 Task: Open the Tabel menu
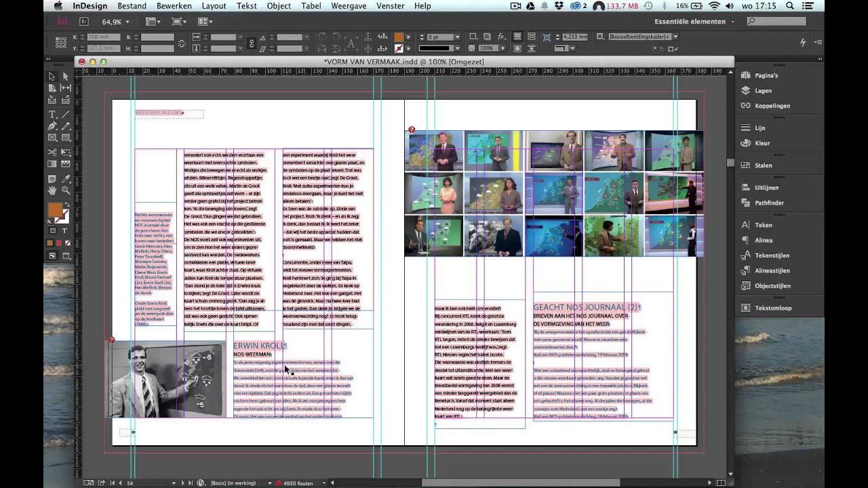pyautogui.click(x=311, y=5)
